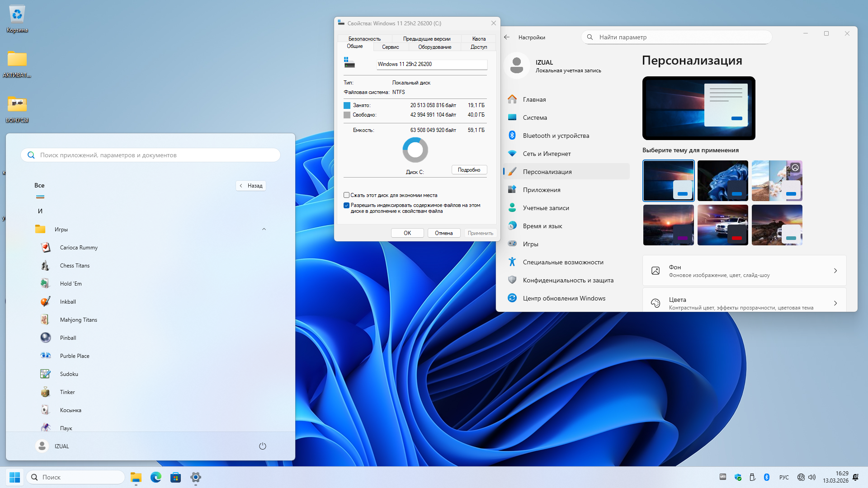Open Центр обновления Windows section

tap(564, 298)
